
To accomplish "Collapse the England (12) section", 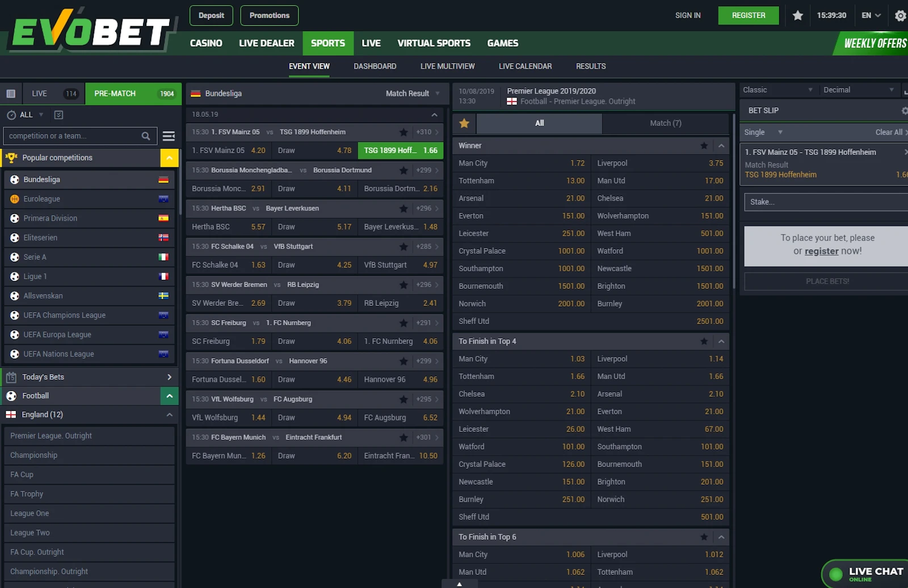I will [169, 414].
